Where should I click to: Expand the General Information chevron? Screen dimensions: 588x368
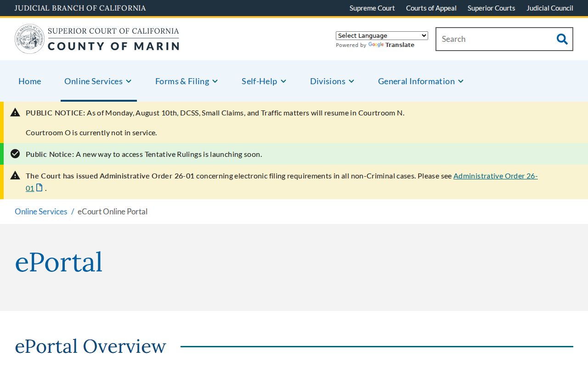click(461, 81)
